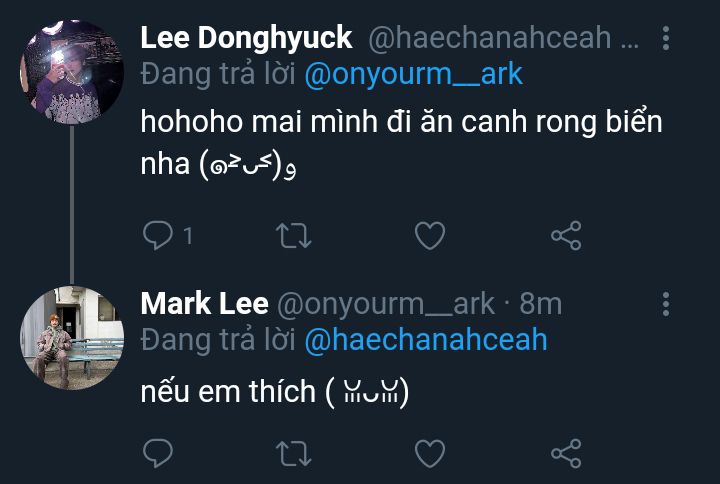Open Mark Lee display name
Image resolution: width=720 pixels, height=484 pixels.
pos(204,304)
